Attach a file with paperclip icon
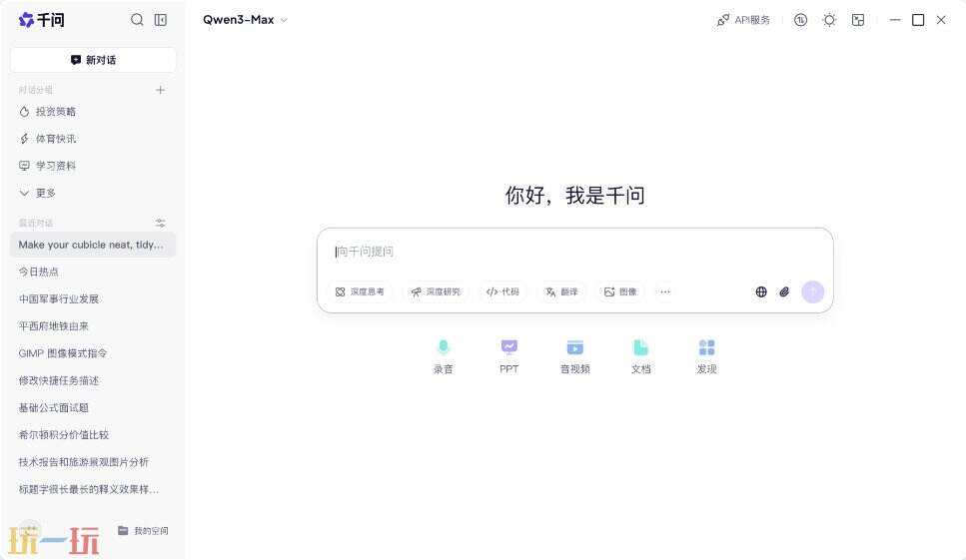The height and width of the screenshot is (560, 966). (x=784, y=291)
